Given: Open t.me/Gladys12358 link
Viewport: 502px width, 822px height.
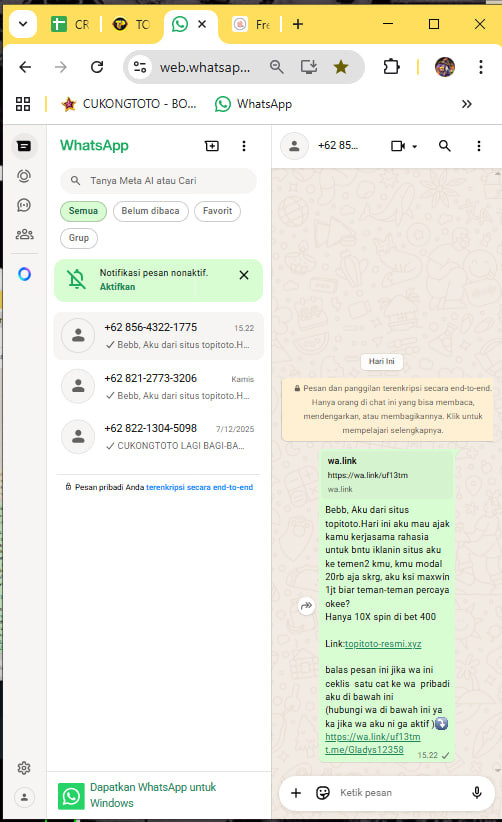Looking at the screenshot, I should 364,750.
